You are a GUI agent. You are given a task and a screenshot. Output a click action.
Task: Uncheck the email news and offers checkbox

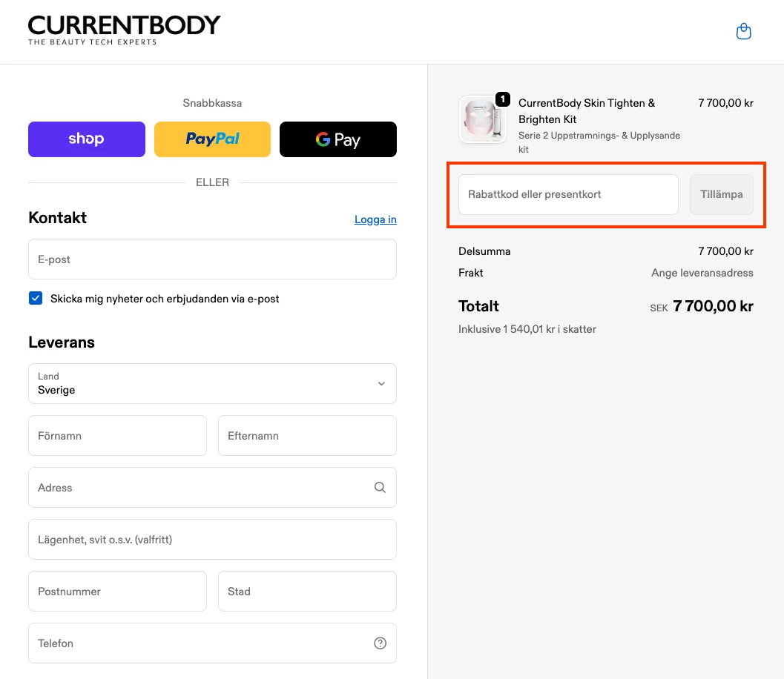click(36, 298)
